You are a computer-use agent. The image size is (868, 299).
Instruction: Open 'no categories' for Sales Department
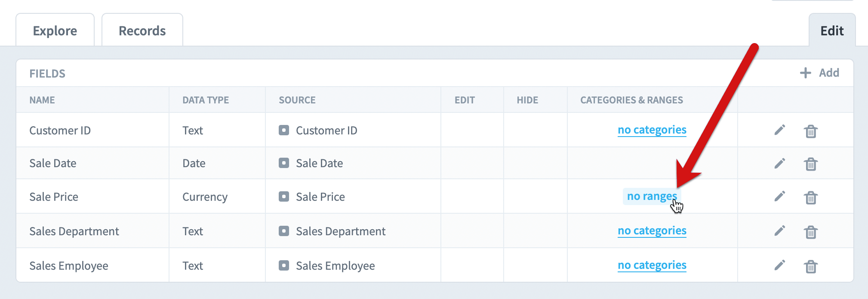[652, 230]
